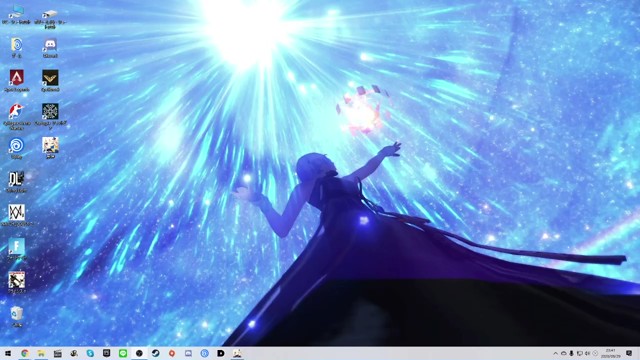Launch Apex Legends from the desktop
This screenshot has height=360, width=640.
[17, 80]
